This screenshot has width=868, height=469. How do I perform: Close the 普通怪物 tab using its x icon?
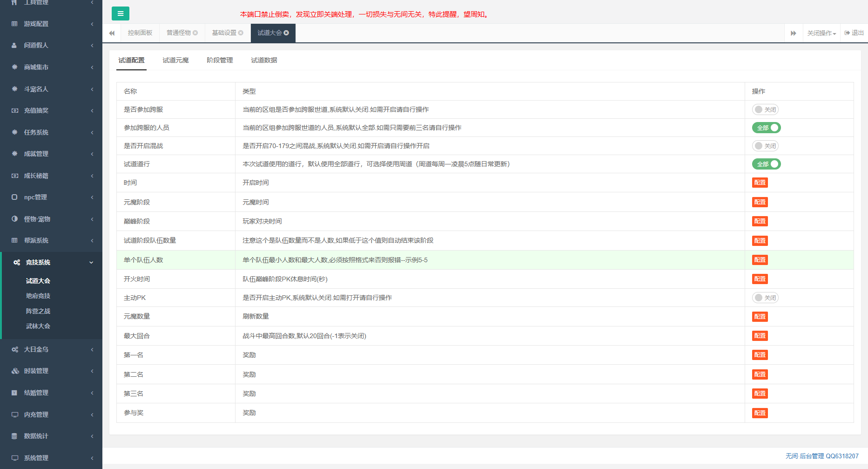coord(195,33)
